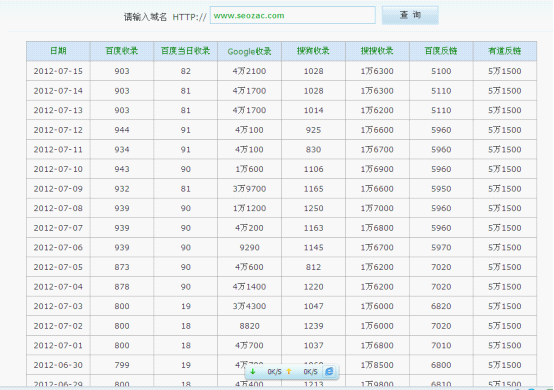Screen dimensions: 554x390
Task: Click the browser icon in floating speed widget
Action: pyautogui.click(x=329, y=371)
